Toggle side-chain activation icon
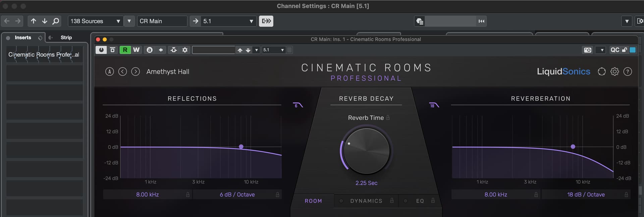Screen dimensions: 644x217 tap(173, 50)
